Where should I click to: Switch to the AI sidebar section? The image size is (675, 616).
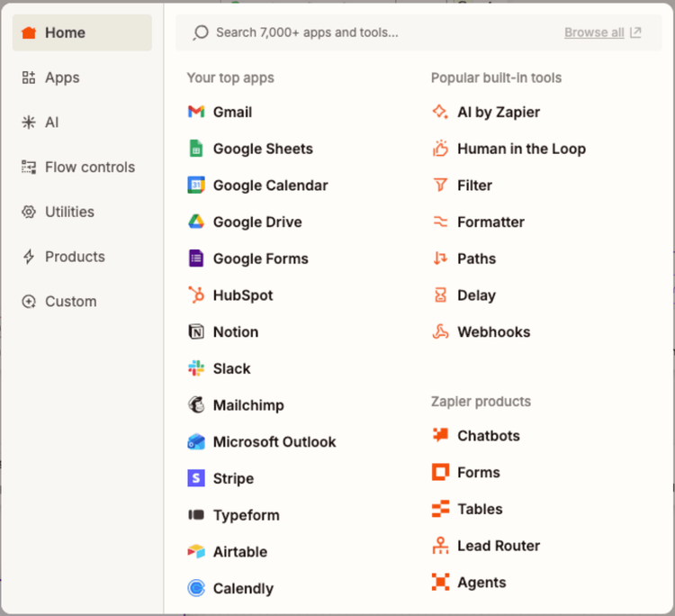pos(51,122)
